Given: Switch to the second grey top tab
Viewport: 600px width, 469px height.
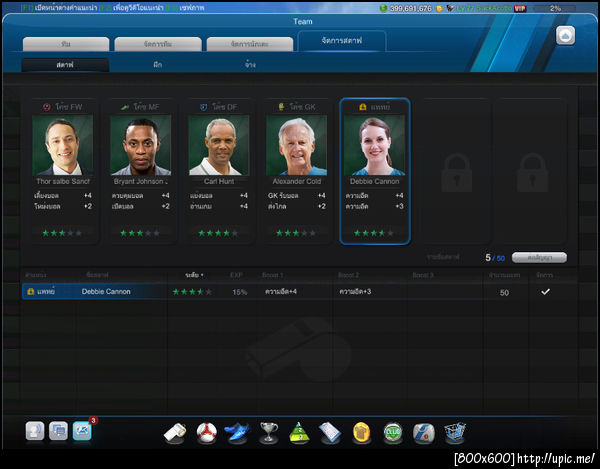Looking at the screenshot, I should [158, 44].
